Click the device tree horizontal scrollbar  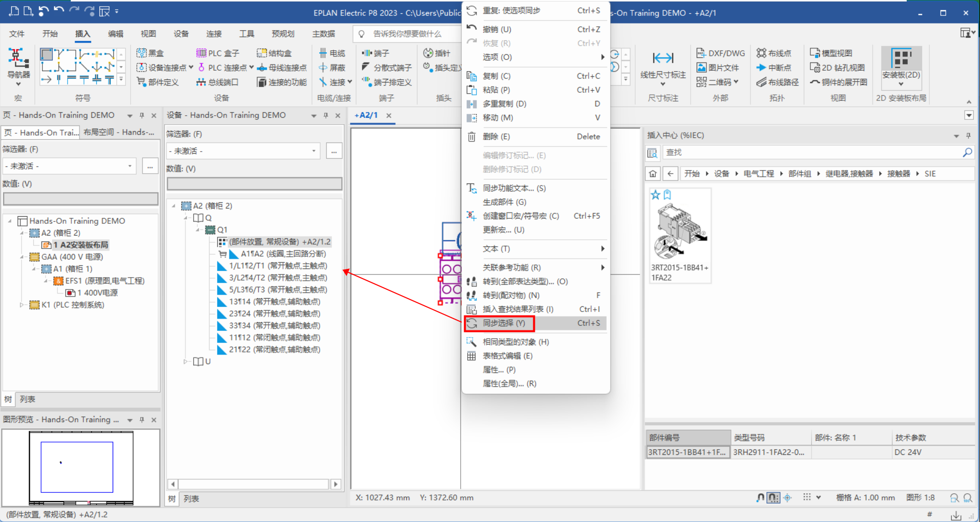(254, 484)
